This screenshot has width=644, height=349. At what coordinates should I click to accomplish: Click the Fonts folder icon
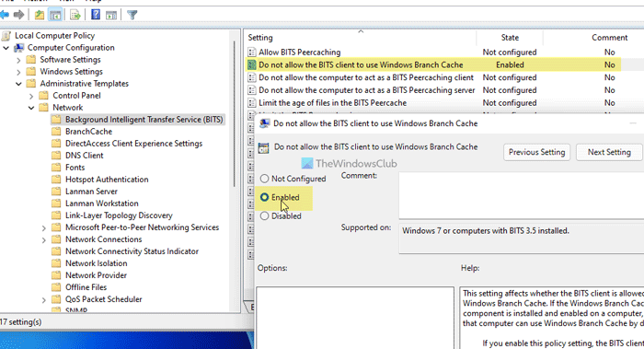pos(56,168)
